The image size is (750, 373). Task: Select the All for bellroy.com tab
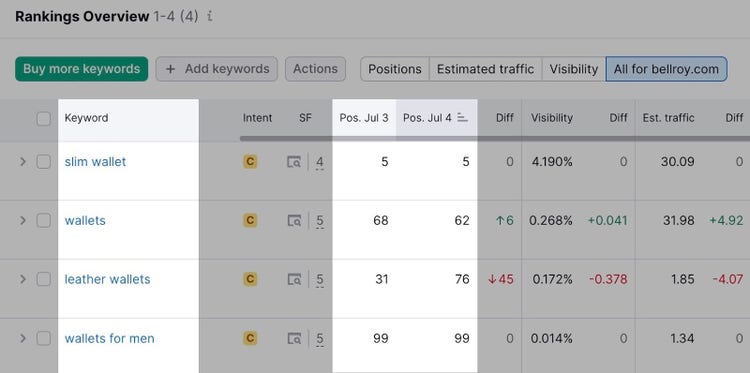click(x=666, y=69)
